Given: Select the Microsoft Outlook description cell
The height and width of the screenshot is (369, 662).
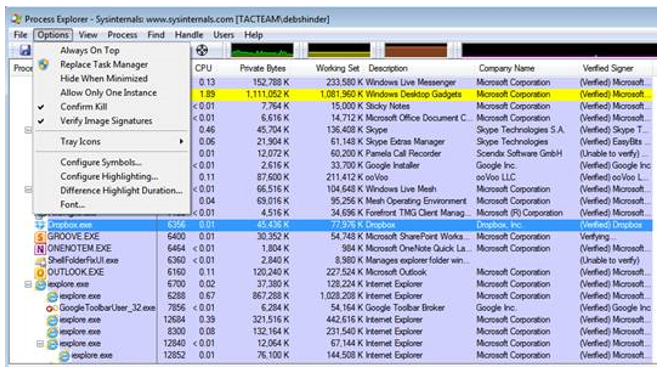Looking at the screenshot, I should (396, 272).
